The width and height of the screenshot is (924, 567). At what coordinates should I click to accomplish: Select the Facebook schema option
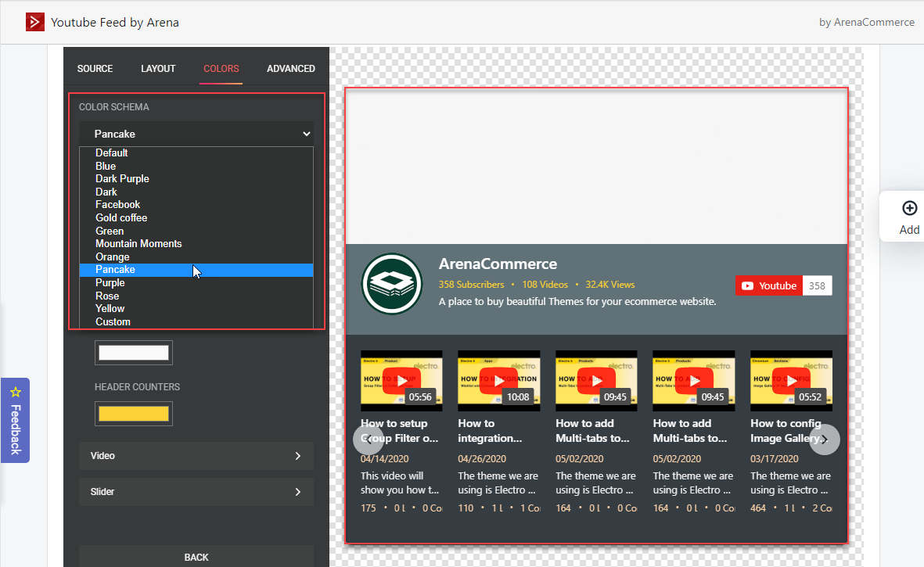pos(196,205)
